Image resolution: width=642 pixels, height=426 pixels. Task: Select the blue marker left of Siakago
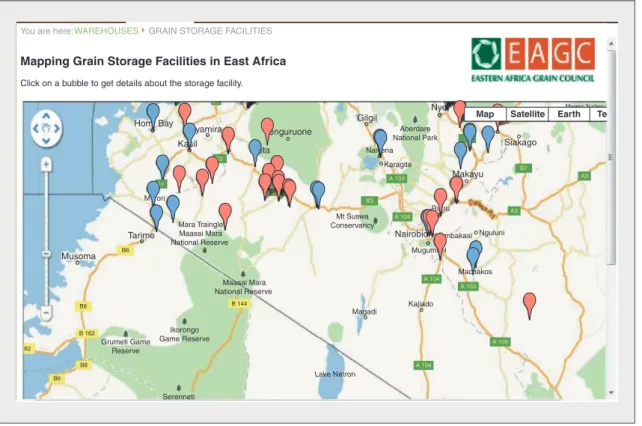tap(488, 139)
